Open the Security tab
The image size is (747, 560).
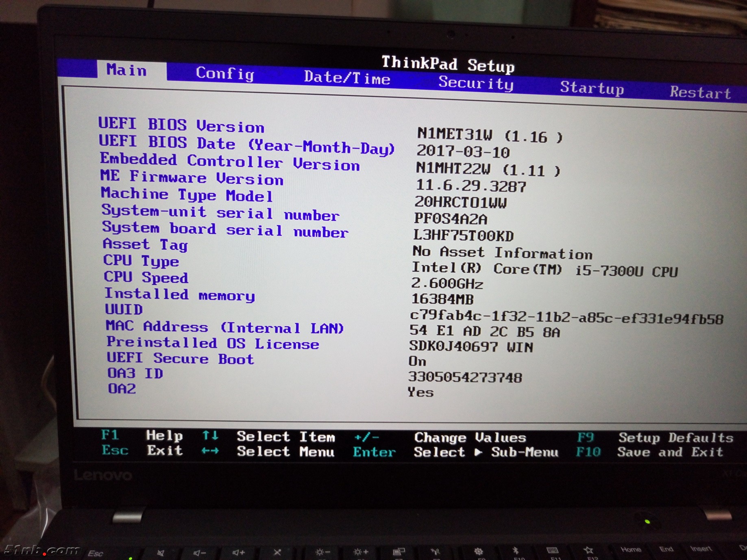click(x=476, y=83)
